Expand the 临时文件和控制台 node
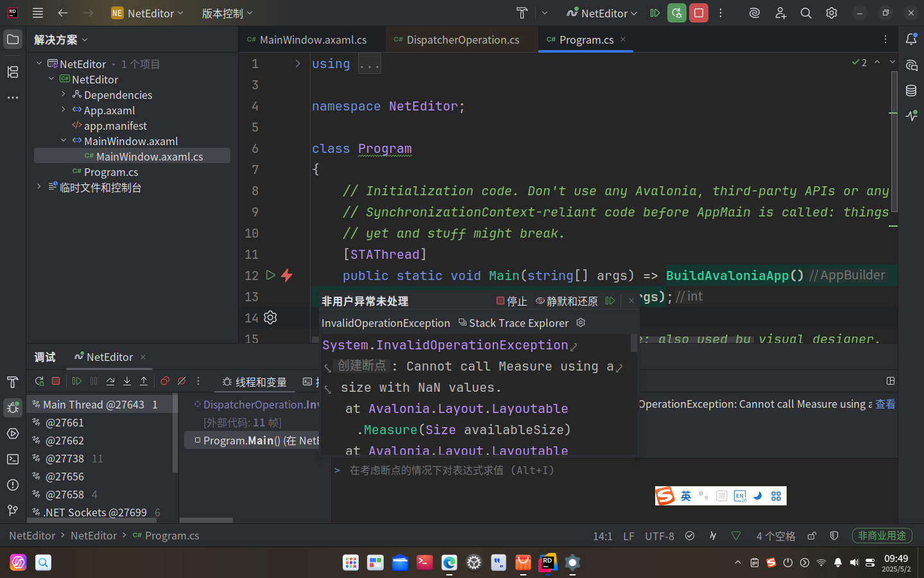 click(39, 187)
